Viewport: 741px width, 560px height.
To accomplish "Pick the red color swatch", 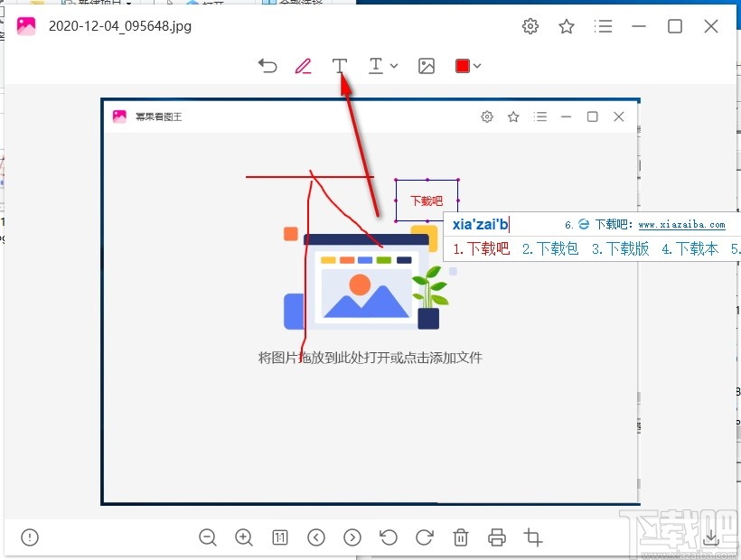I will coord(462,66).
